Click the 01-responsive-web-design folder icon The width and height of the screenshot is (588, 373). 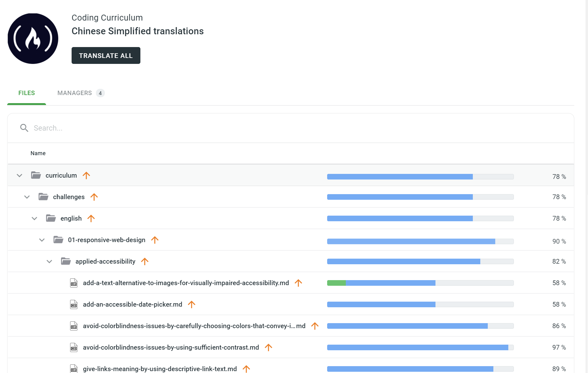(58, 240)
